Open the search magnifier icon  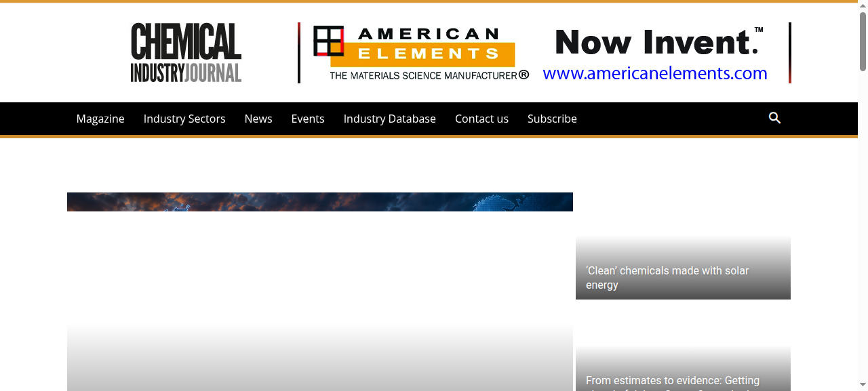pyautogui.click(x=774, y=119)
